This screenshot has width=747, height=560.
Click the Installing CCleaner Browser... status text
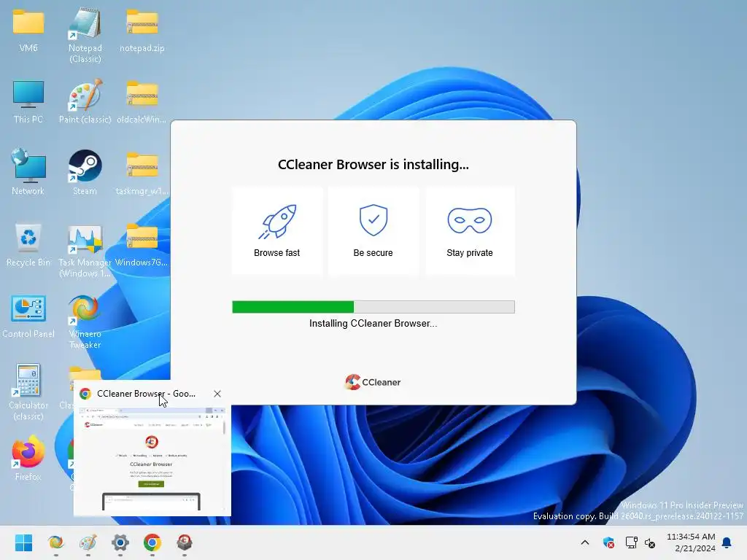click(x=373, y=323)
